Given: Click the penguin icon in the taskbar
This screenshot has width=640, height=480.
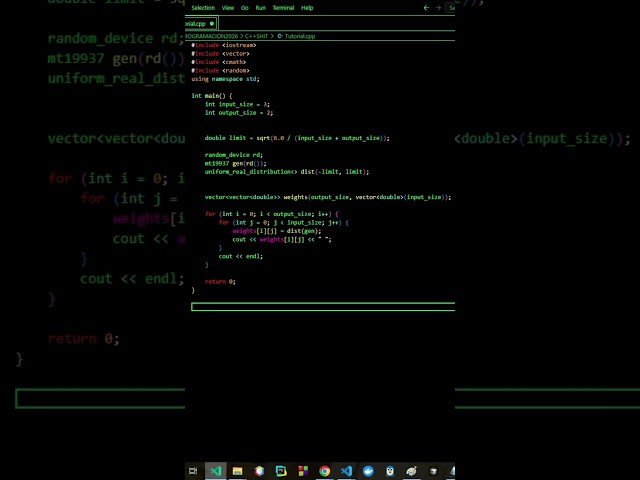Looking at the screenshot, I should click(x=390, y=471).
